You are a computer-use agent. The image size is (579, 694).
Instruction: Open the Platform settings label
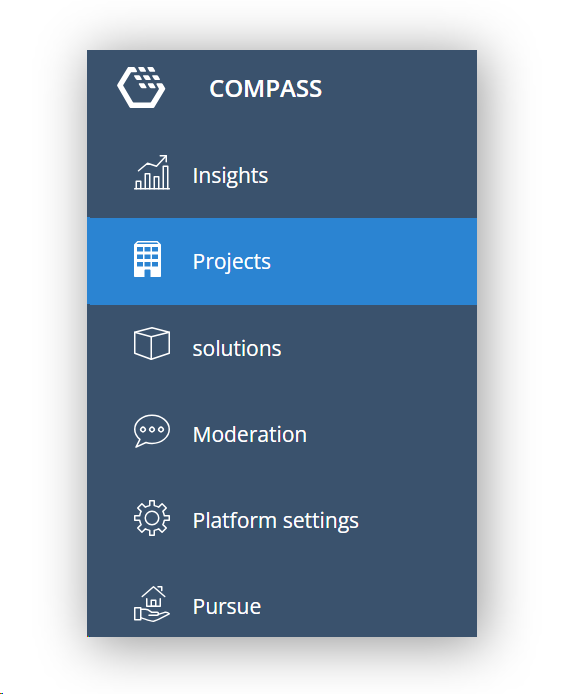275,521
